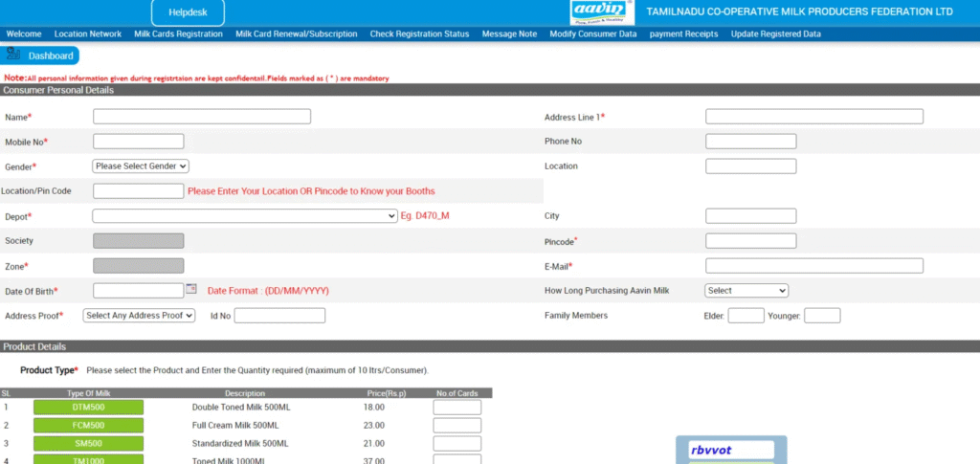Expand the Depot dropdown

244,216
